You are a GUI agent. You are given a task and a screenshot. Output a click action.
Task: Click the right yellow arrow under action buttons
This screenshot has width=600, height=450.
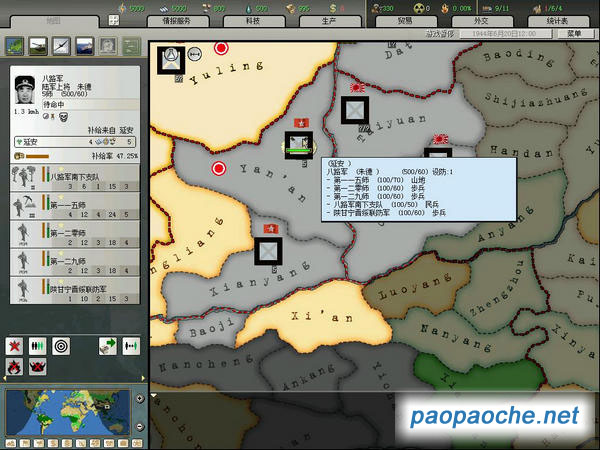[143, 378]
